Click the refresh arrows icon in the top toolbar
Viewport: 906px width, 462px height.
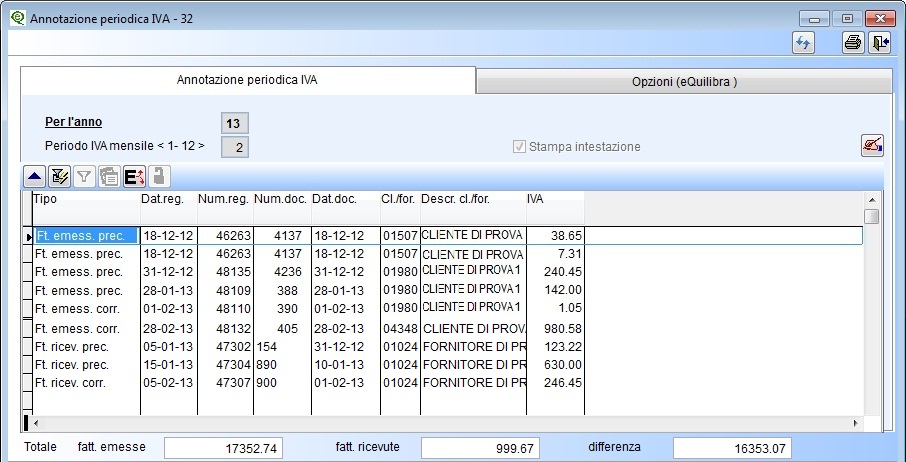[803, 43]
